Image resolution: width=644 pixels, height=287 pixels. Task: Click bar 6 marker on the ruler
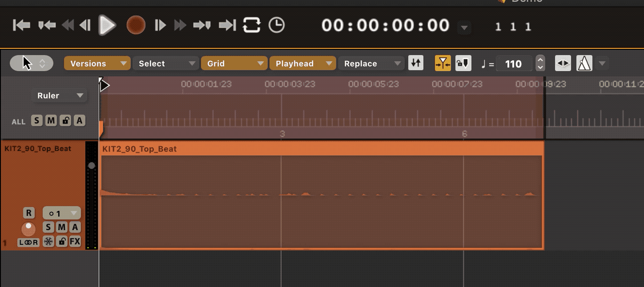tap(464, 134)
